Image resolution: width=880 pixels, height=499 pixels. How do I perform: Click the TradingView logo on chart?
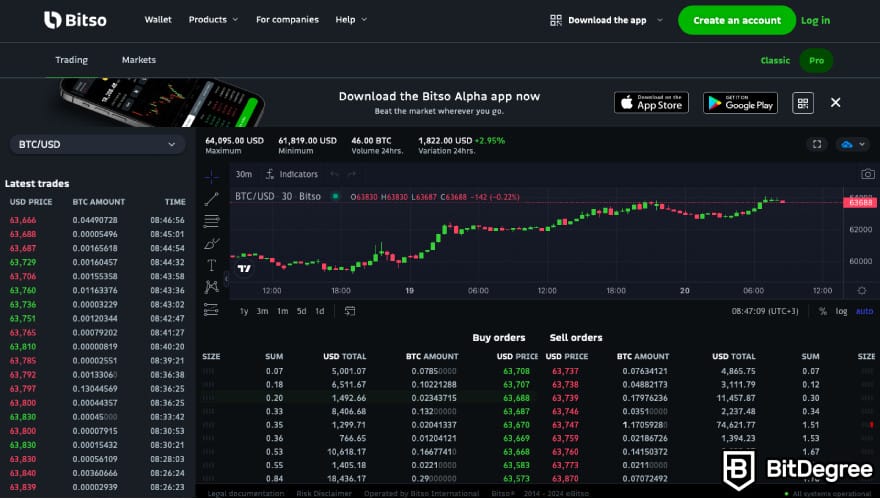244,269
